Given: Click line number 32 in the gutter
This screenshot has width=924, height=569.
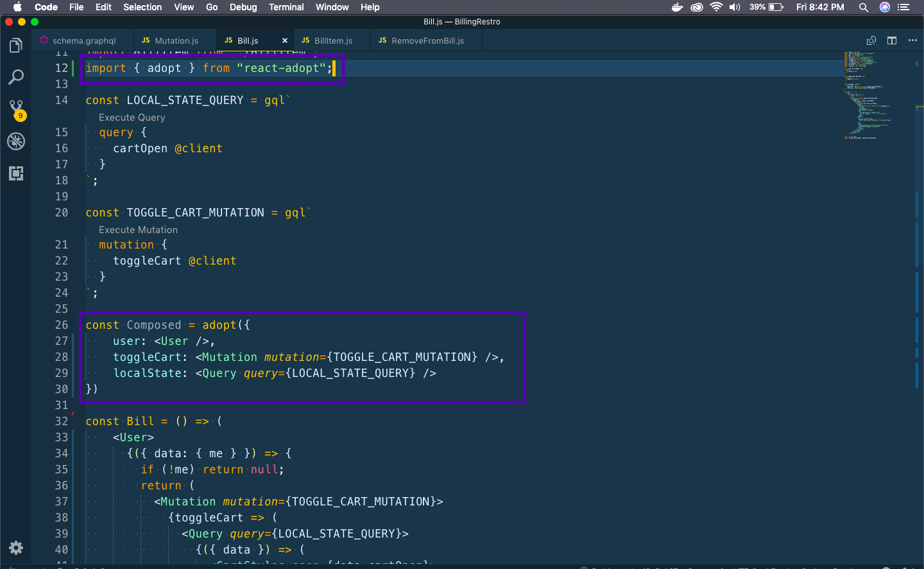Looking at the screenshot, I should coord(62,421).
